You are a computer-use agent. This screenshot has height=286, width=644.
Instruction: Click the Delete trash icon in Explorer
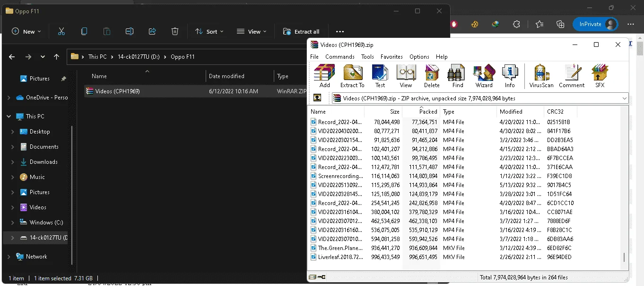point(175,31)
